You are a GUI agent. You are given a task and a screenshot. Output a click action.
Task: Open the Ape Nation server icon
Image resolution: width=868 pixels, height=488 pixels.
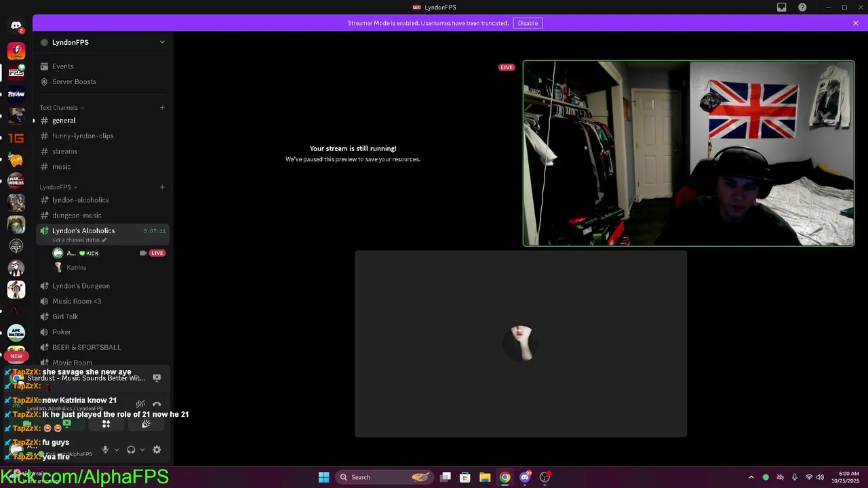[16, 333]
